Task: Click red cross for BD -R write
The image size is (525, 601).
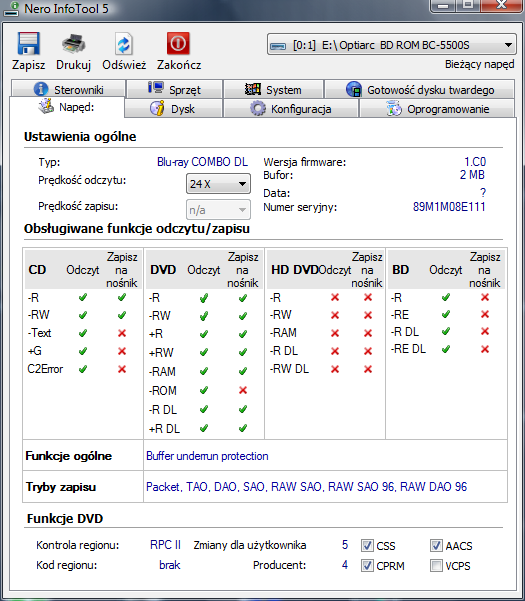Action: [485, 297]
